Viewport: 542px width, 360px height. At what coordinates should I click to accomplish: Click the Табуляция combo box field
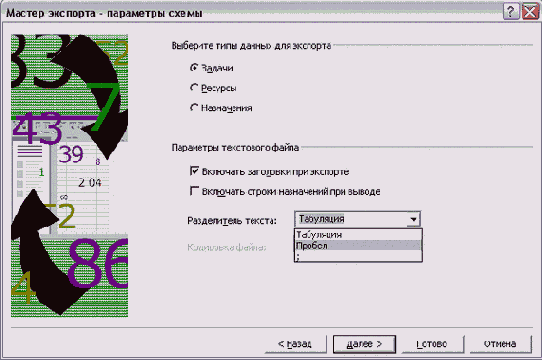pyautogui.click(x=358, y=219)
